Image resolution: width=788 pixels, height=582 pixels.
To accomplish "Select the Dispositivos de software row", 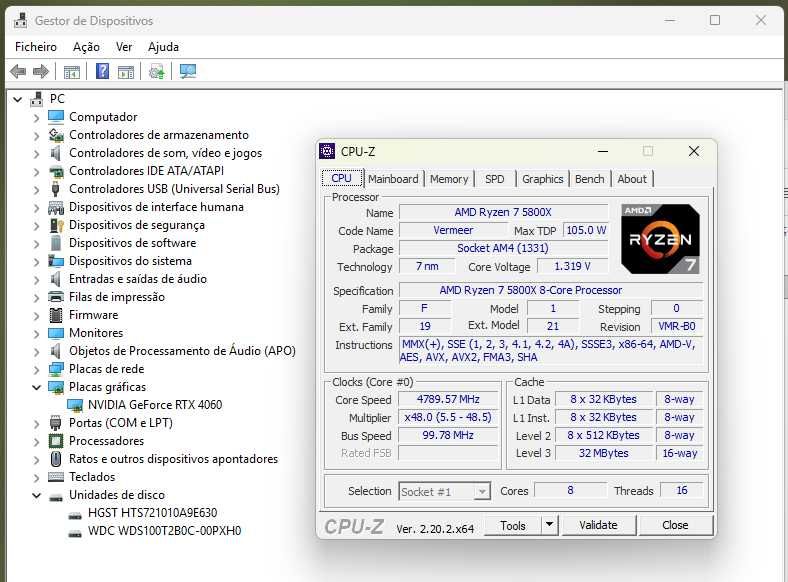I will (x=132, y=243).
